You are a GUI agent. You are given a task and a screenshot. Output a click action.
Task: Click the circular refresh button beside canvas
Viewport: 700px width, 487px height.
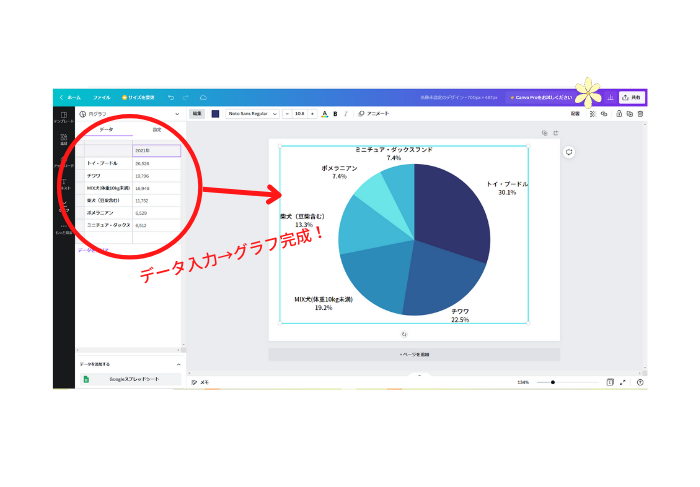coord(569,152)
